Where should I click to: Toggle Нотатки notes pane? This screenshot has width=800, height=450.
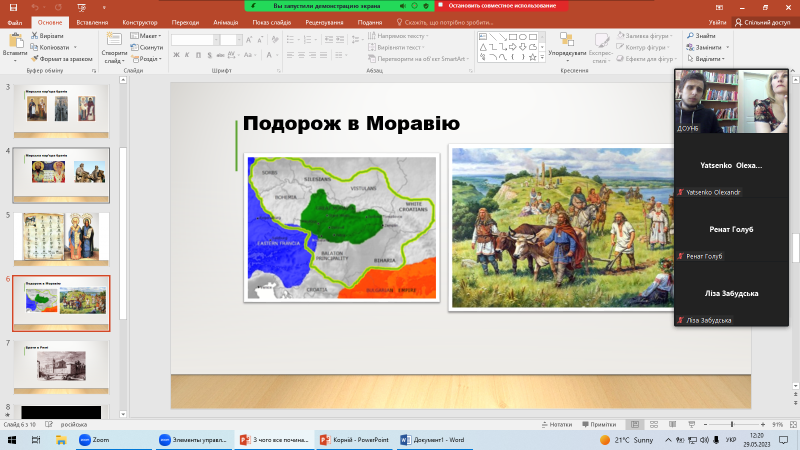tap(557, 424)
